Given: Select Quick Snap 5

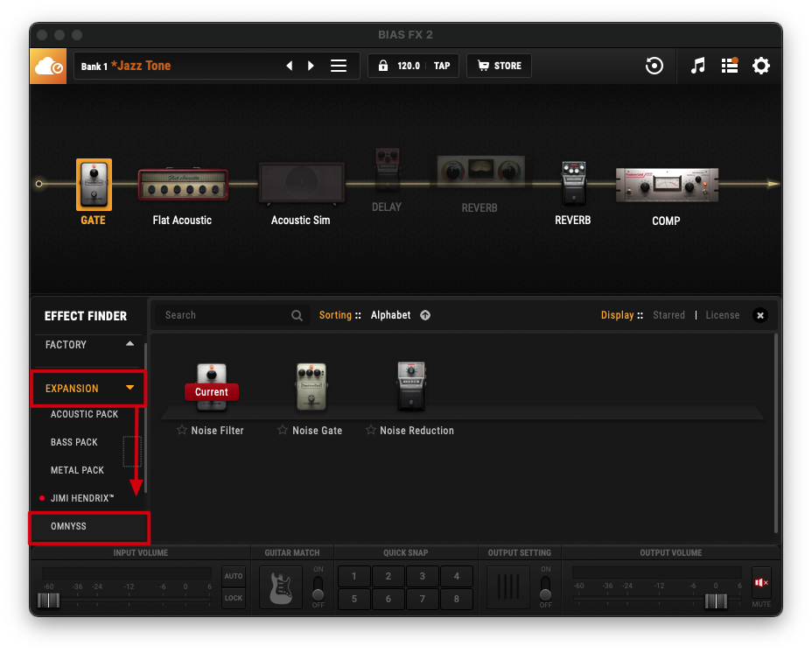Looking at the screenshot, I should pos(354,599).
